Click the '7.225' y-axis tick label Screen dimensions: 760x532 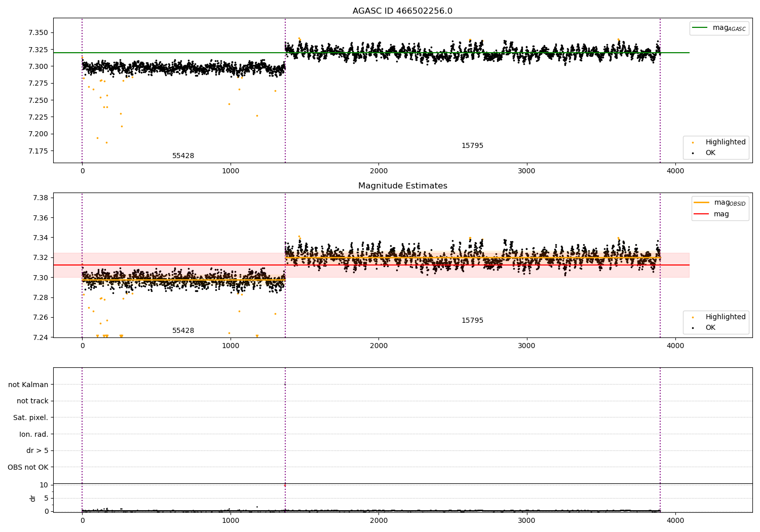pyautogui.click(x=38, y=117)
